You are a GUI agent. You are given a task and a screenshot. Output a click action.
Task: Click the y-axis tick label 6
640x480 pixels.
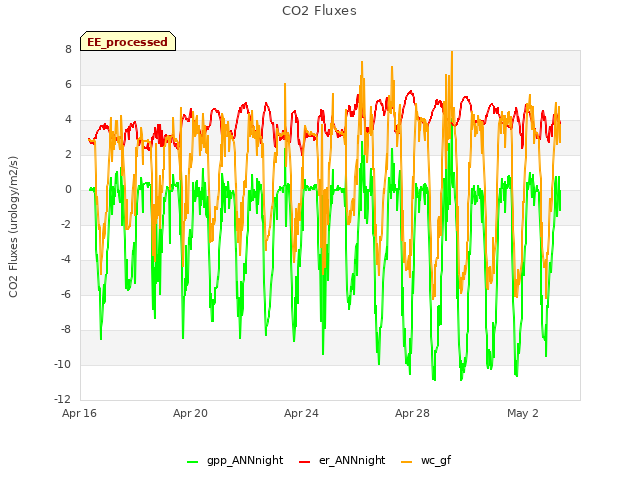click(x=68, y=84)
